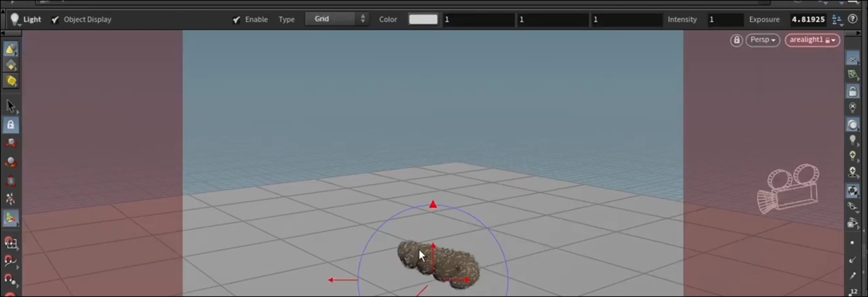Click the second eye display icon
The width and height of the screenshot is (868, 297).
click(853, 224)
